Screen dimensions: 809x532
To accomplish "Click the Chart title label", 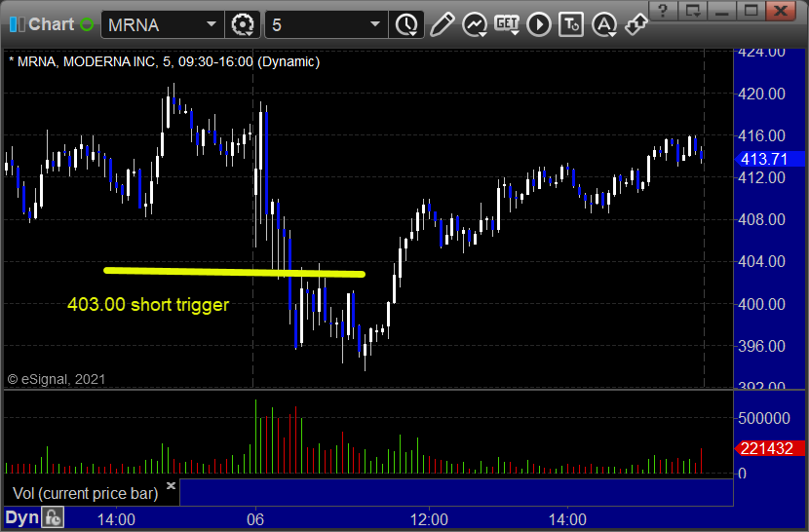I will [51, 24].
